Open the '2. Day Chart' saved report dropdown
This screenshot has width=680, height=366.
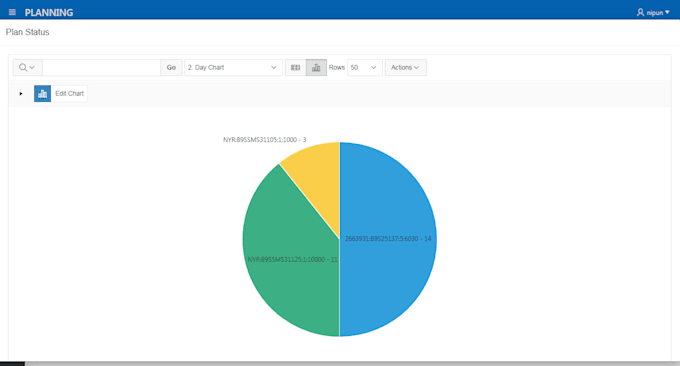tap(233, 68)
